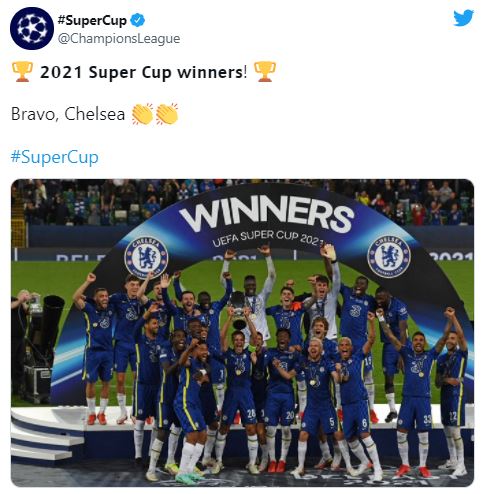
Task: Click the player wearing number 33
Action: [417, 393]
